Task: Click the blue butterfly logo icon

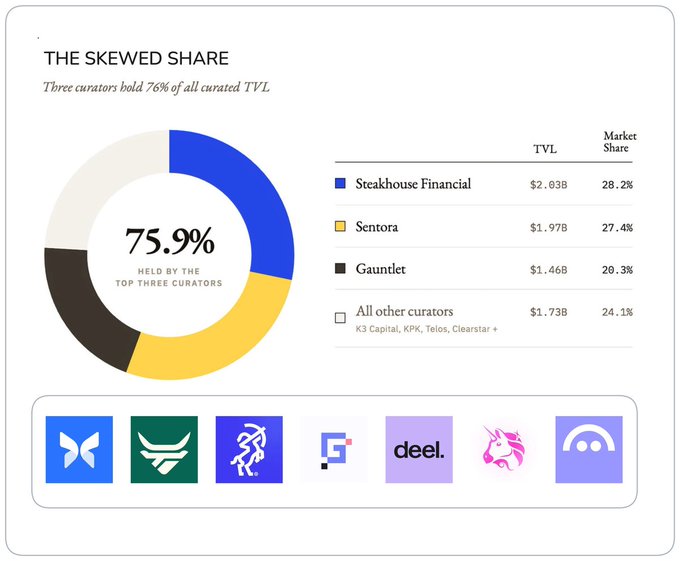Action: coord(79,450)
